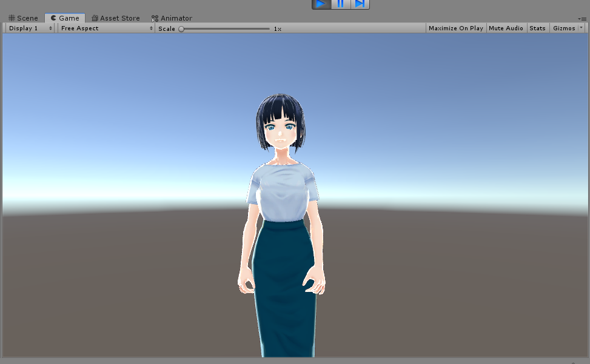This screenshot has height=364, width=590.
Task: Toggle Maximize On Play
Action: pos(455,28)
